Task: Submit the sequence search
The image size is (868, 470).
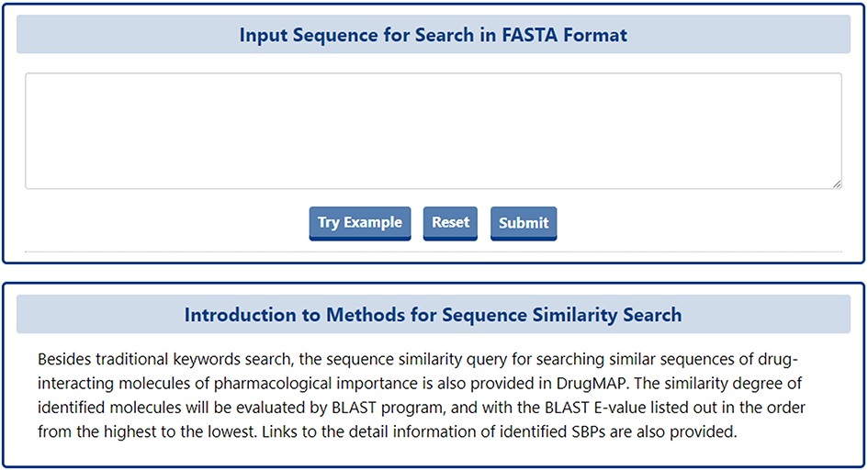Action: (x=524, y=223)
